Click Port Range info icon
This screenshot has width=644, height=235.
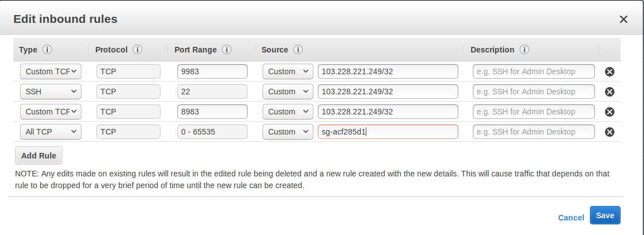click(226, 50)
